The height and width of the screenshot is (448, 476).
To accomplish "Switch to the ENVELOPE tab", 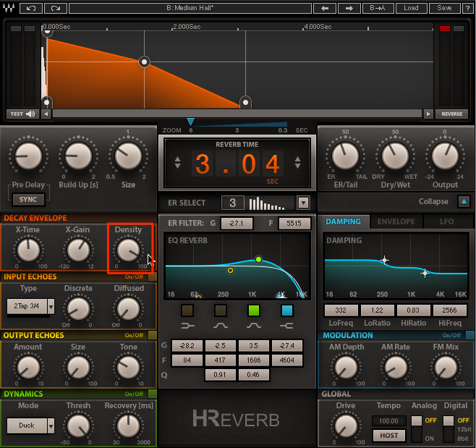I will pos(396,221).
